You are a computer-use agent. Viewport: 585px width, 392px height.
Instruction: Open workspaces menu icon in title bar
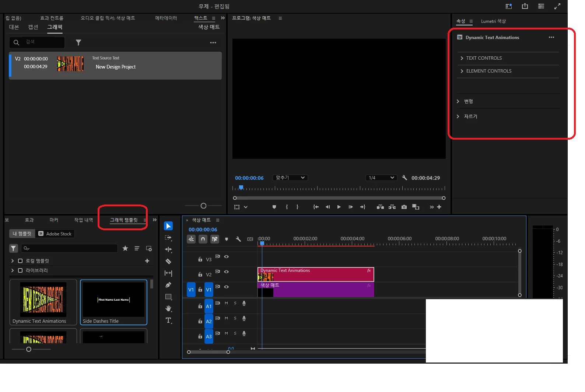pos(541,6)
